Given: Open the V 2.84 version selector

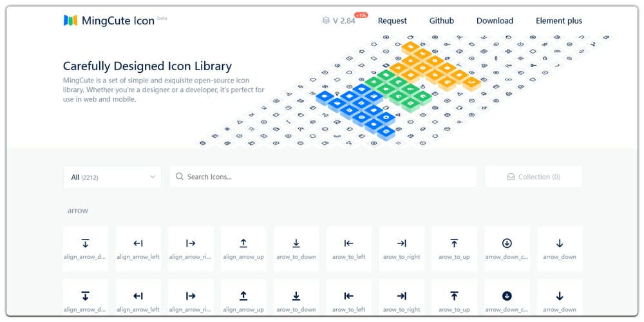Looking at the screenshot, I should (x=339, y=21).
